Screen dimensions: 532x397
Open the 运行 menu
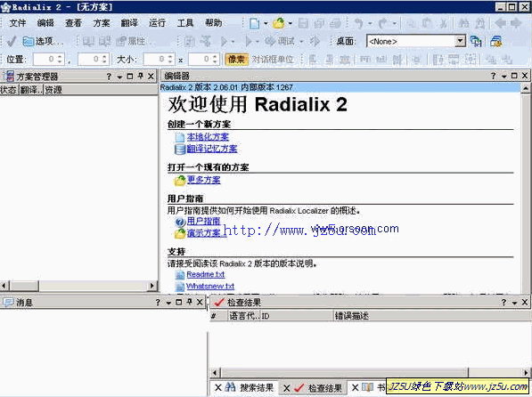coord(157,23)
